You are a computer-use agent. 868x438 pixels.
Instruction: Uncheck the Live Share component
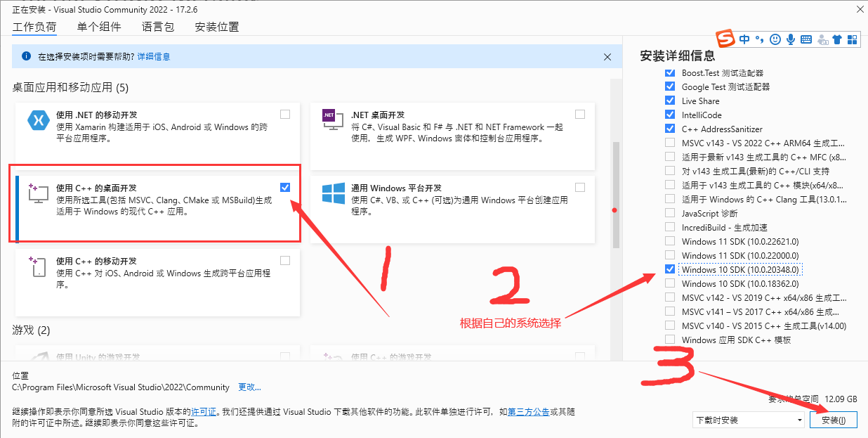[x=669, y=101]
